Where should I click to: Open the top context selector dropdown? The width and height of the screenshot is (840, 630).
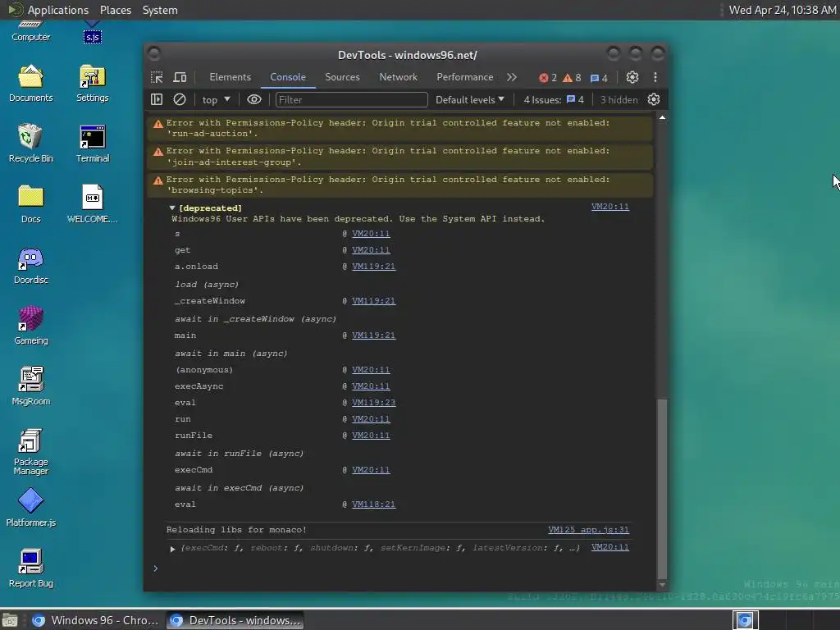[x=216, y=99]
